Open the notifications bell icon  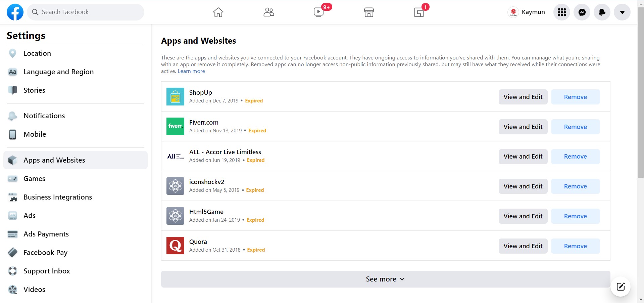[x=602, y=12]
